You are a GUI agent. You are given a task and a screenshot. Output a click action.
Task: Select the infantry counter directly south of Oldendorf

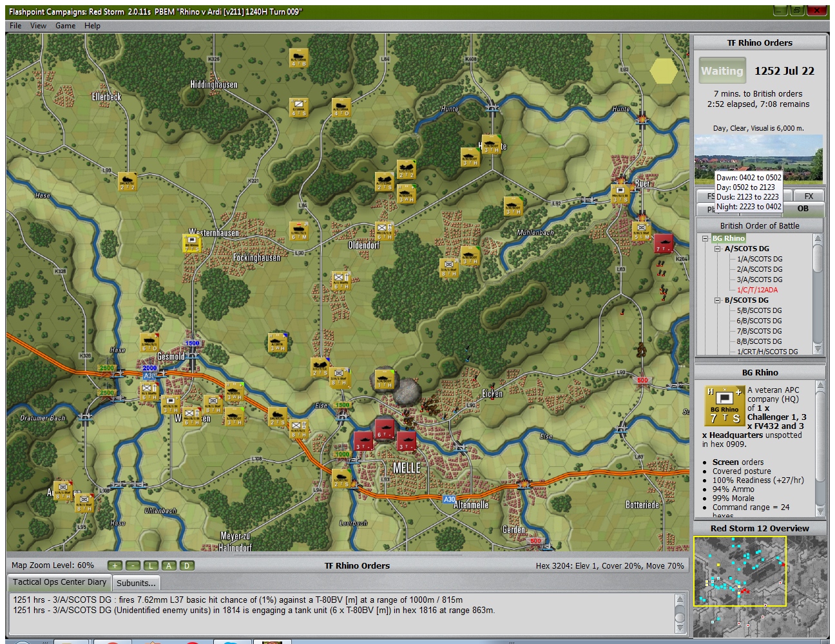point(341,281)
